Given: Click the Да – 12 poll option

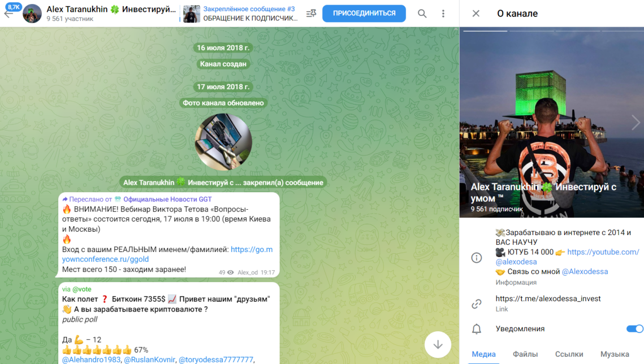Looking at the screenshot, I should pos(82,340).
